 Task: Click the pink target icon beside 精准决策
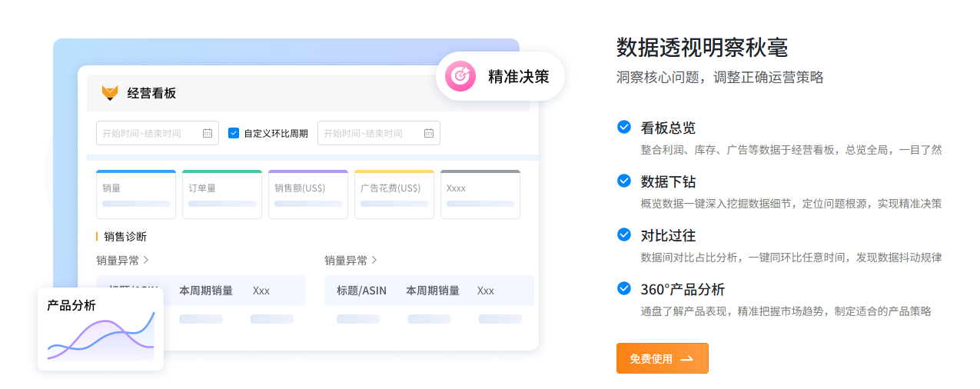[461, 76]
